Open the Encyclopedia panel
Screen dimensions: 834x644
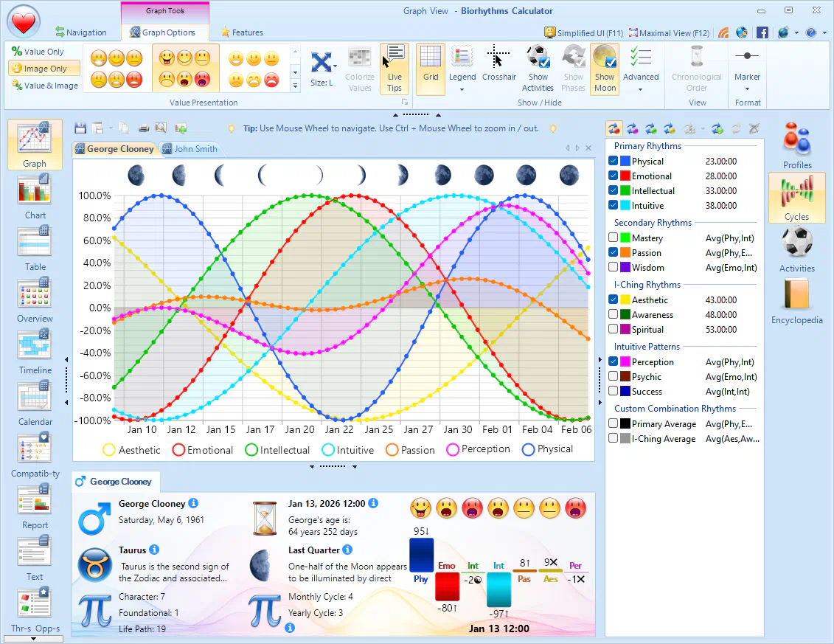[796, 301]
